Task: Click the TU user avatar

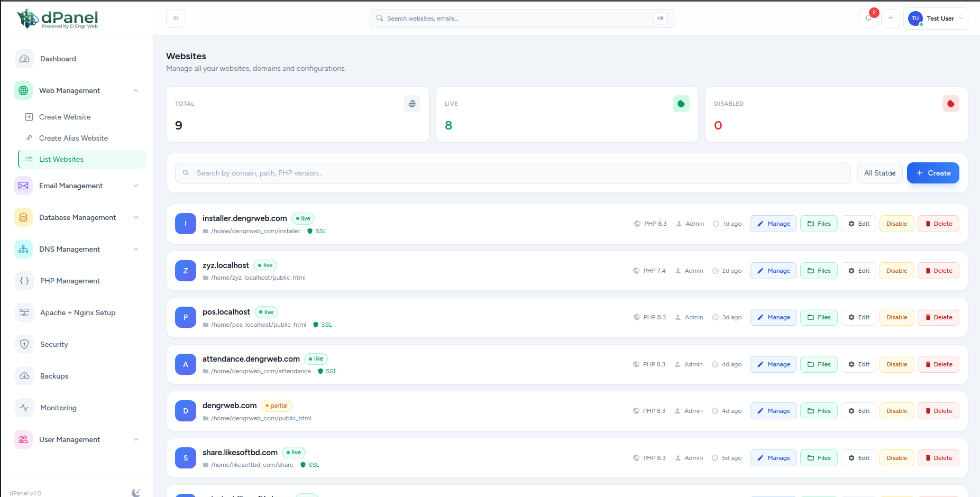Action: tap(915, 19)
